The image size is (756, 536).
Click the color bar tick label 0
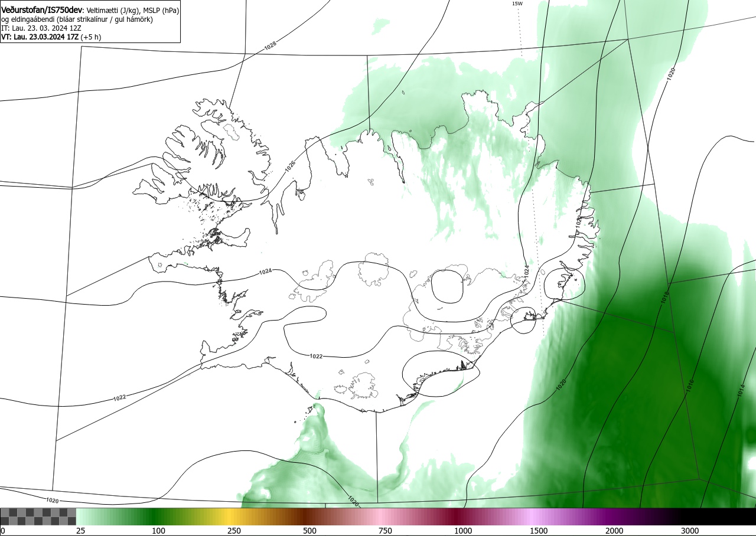point(2,531)
